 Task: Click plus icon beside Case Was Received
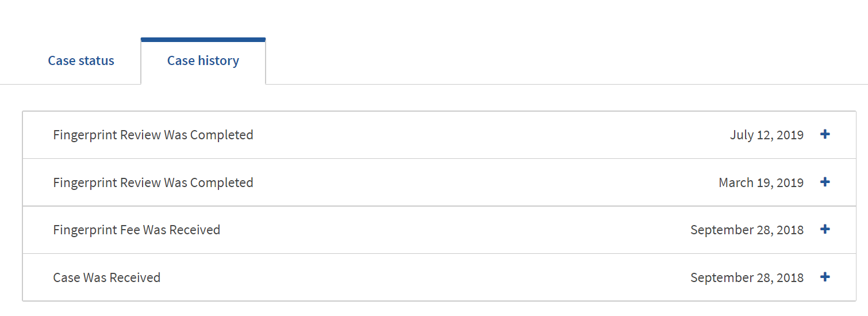[825, 277]
